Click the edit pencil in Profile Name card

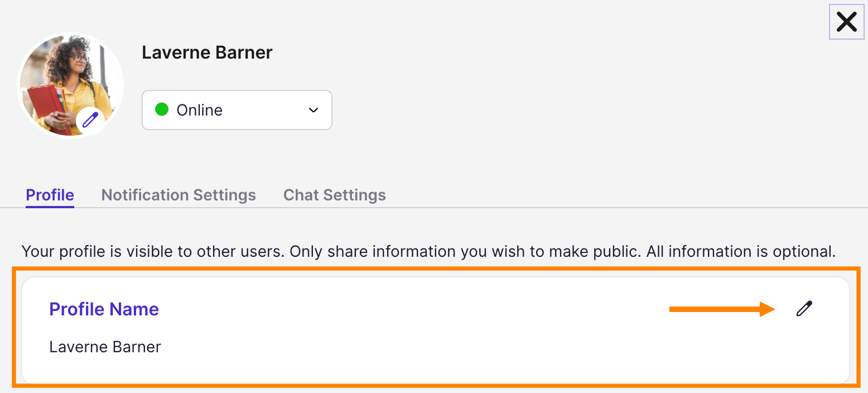pos(803,309)
